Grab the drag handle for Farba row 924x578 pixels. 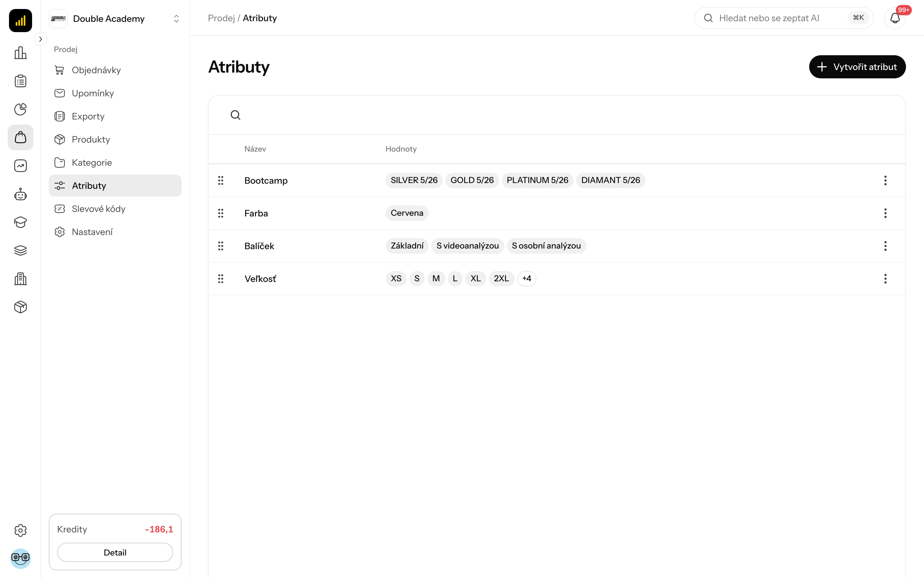click(221, 213)
